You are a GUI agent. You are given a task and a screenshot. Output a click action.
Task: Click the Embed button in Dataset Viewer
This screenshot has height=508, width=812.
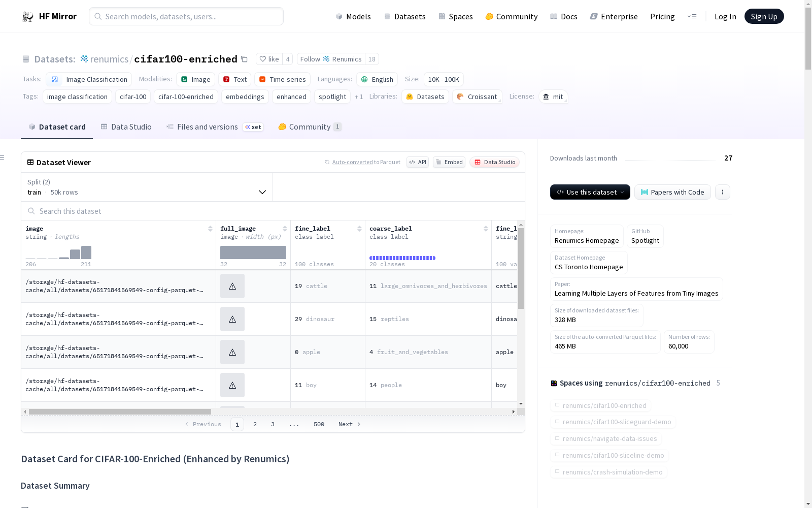(x=449, y=162)
